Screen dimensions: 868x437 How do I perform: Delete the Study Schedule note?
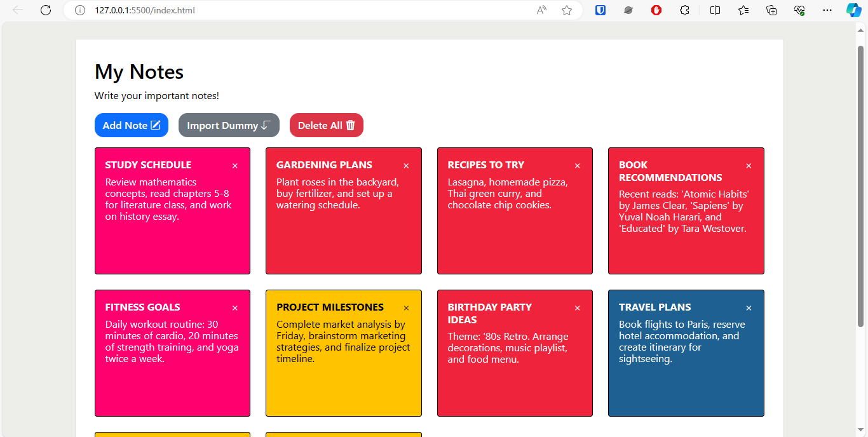pyautogui.click(x=235, y=166)
